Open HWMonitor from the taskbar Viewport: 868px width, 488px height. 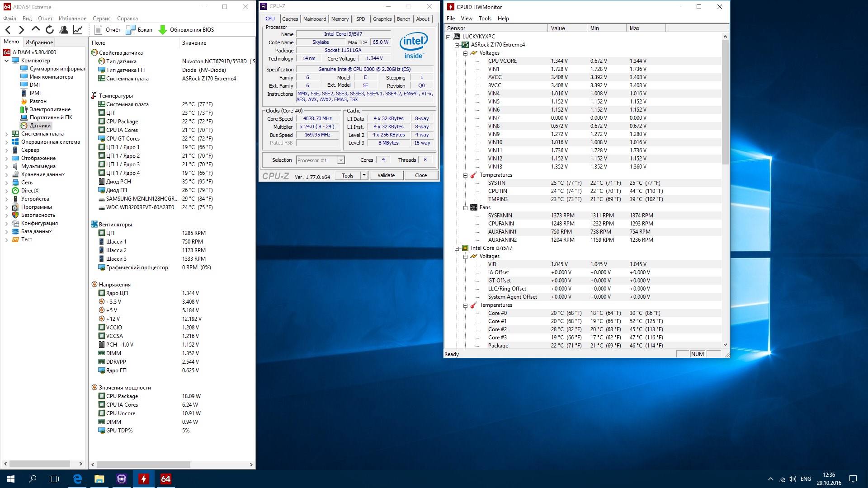(x=144, y=479)
